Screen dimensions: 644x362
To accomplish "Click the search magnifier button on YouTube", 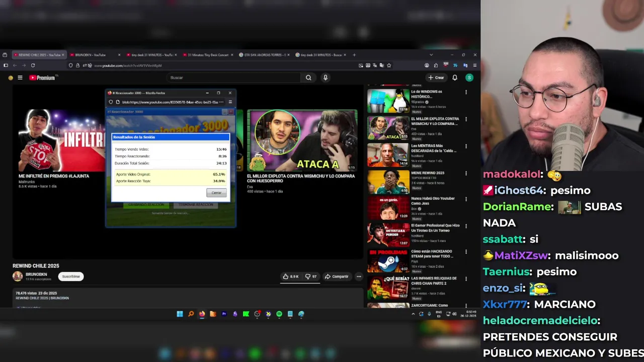I will point(308,77).
